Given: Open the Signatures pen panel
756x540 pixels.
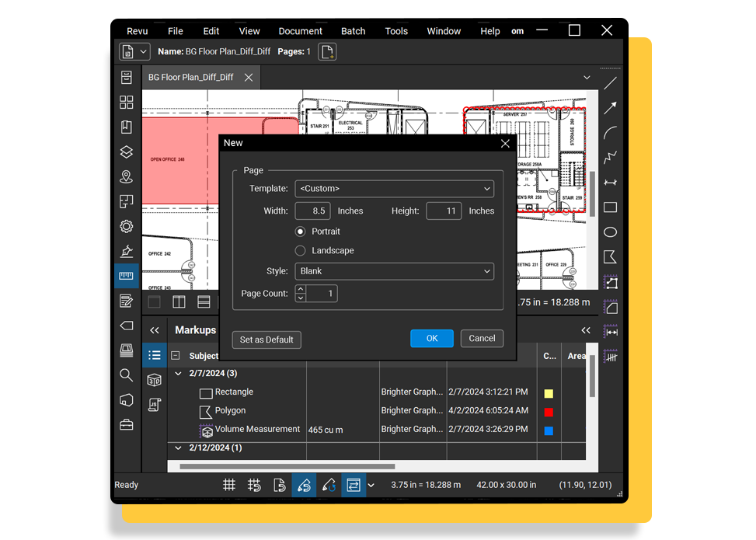Looking at the screenshot, I should (127, 251).
